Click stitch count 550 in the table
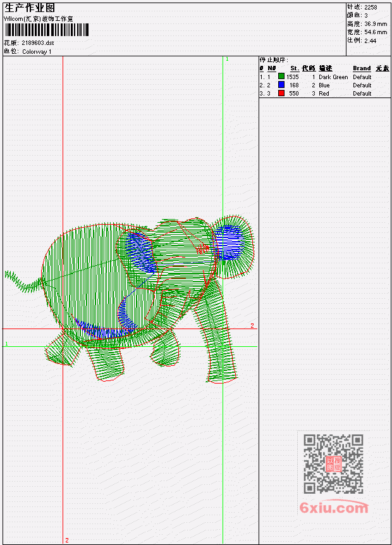392x545 pixels. point(294,94)
